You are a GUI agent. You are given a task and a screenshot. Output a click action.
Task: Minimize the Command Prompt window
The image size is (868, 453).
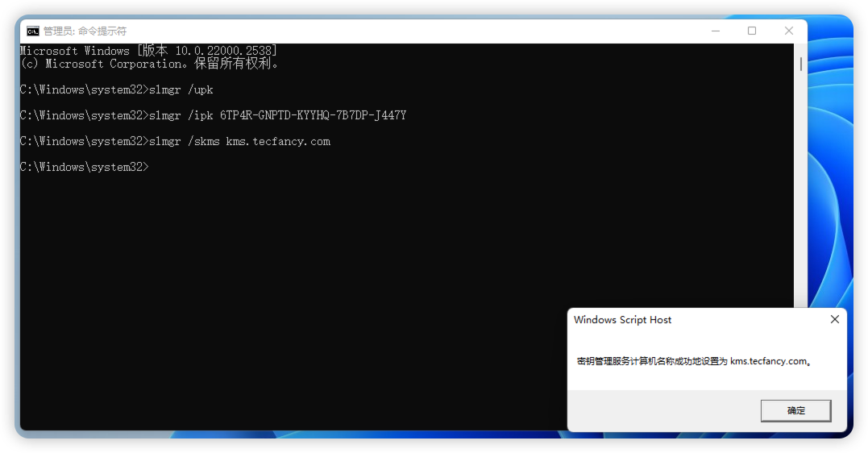point(715,31)
